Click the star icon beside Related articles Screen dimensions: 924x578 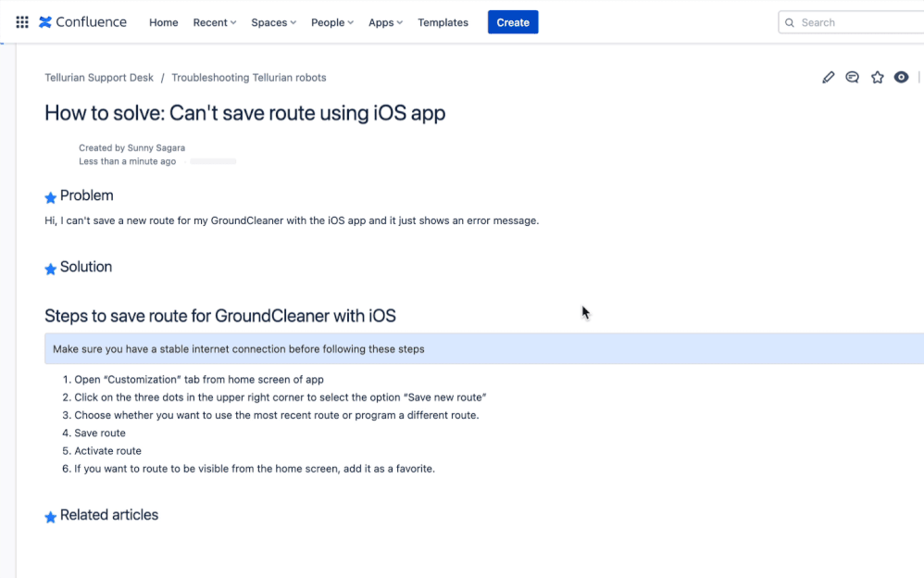51,517
